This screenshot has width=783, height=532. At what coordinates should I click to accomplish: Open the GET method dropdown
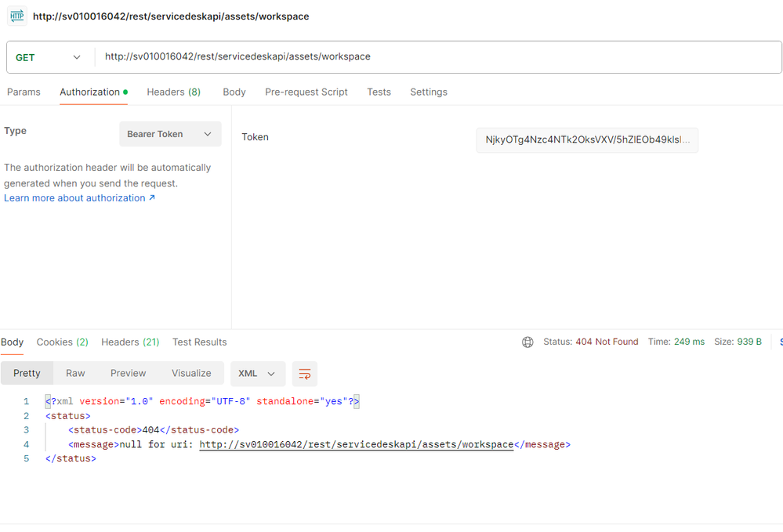(x=49, y=57)
